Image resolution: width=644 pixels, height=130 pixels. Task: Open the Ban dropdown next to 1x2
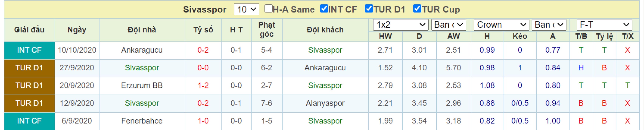click(x=448, y=25)
